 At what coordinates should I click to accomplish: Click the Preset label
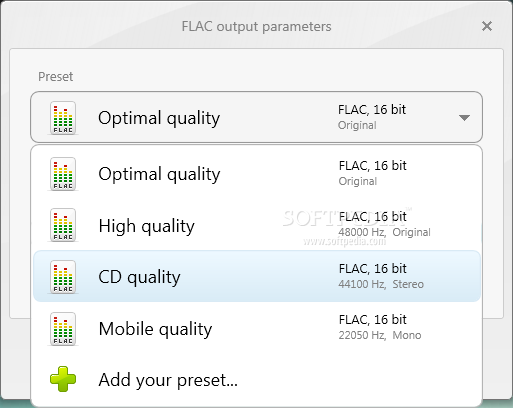(x=55, y=77)
